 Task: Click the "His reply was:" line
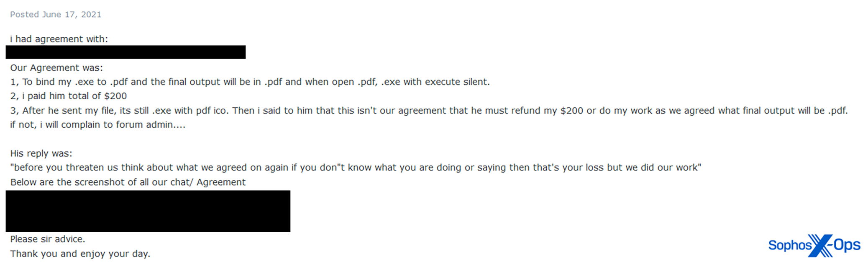tap(41, 153)
